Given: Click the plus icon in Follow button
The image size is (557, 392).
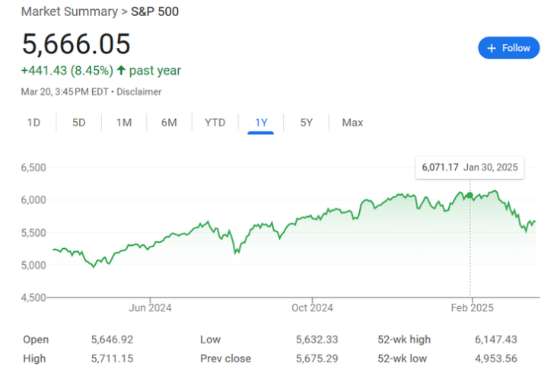Looking at the screenshot, I should [492, 48].
